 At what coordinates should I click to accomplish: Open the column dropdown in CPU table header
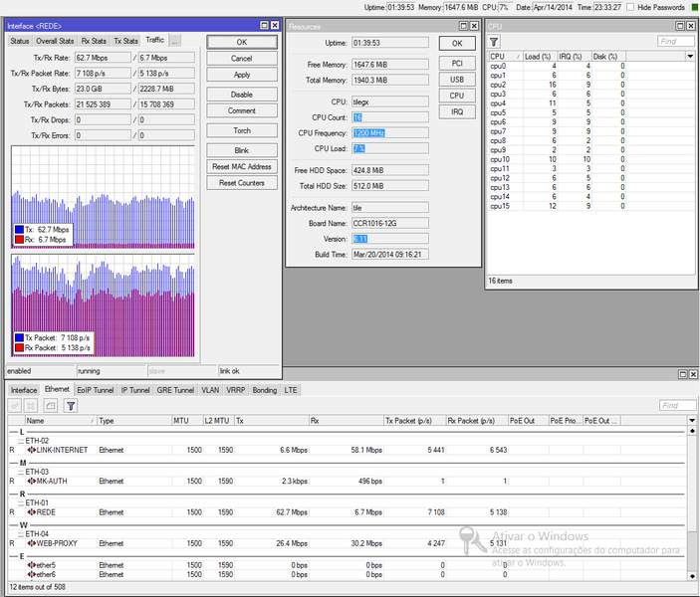coord(689,57)
